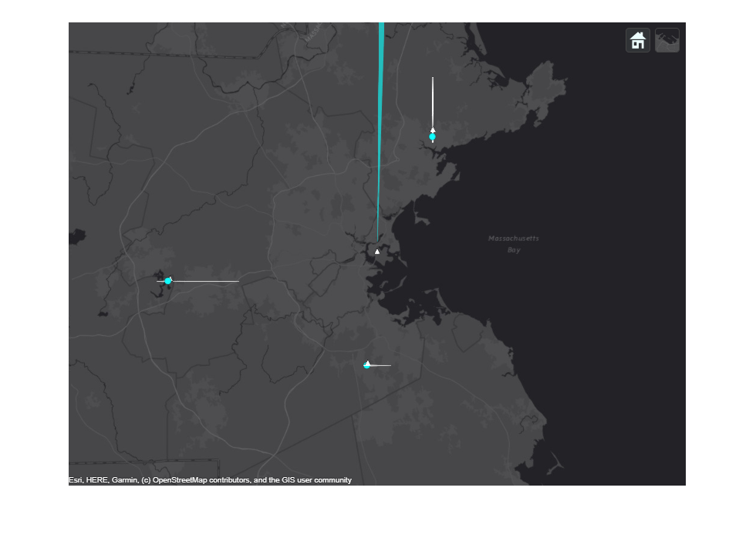Select the cyan track dot in the west
The width and height of the screenshot is (756, 535).
pos(168,281)
